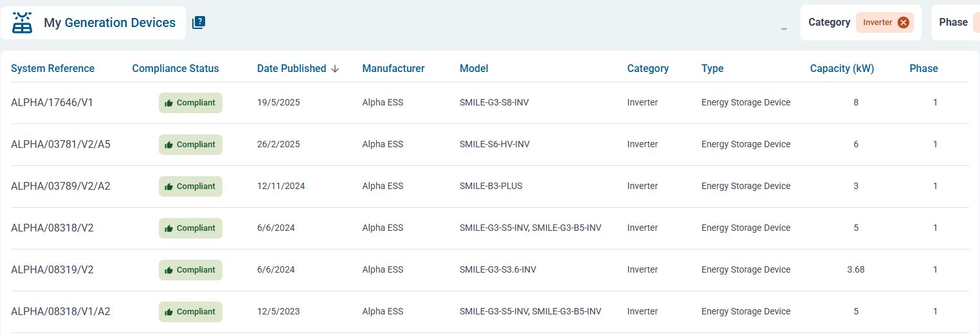Click thumbs-up icon in ALPHA/03781/V2/A5 row
This screenshot has width=980, height=335.
point(169,145)
